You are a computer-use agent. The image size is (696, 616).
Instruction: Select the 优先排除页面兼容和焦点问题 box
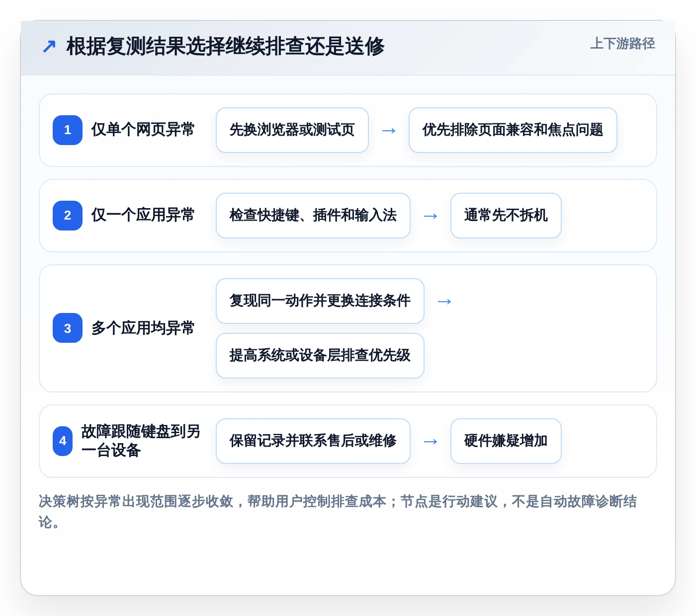pyautogui.click(x=513, y=130)
